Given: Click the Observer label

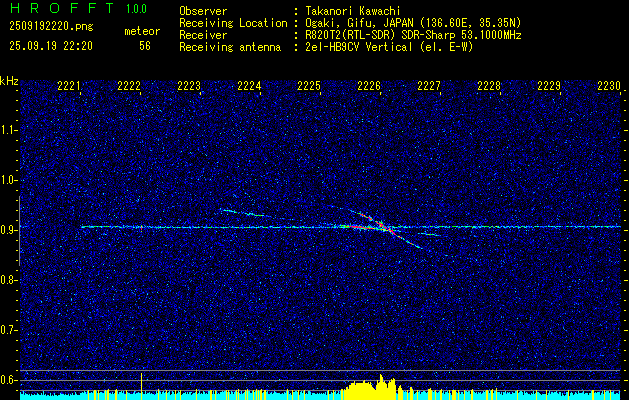Looking at the screenshot, I should click(203, 11).
